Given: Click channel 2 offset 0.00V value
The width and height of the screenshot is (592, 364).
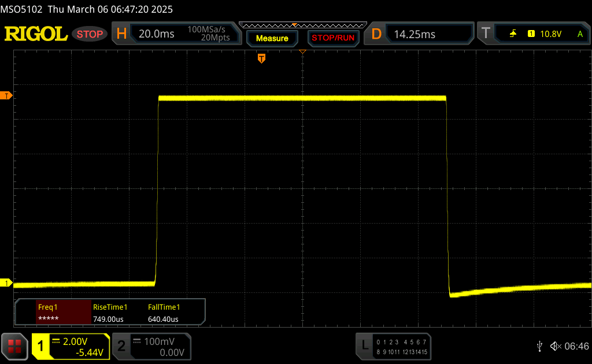Looking at the screenshot, I should pos(172,352).
